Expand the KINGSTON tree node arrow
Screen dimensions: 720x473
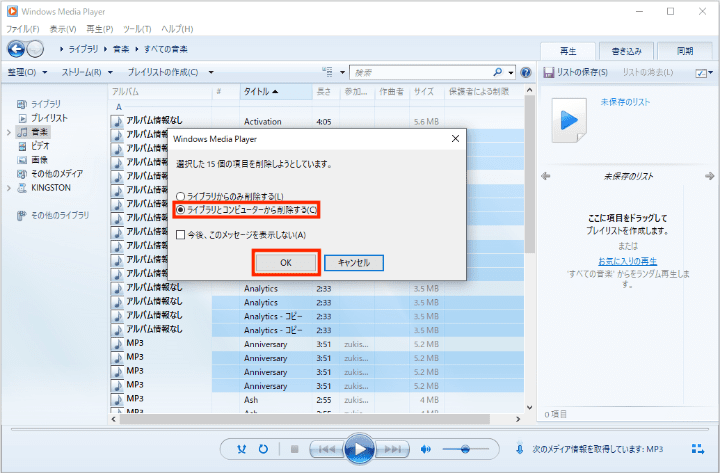pyautogui.click(x=9, y=188)
